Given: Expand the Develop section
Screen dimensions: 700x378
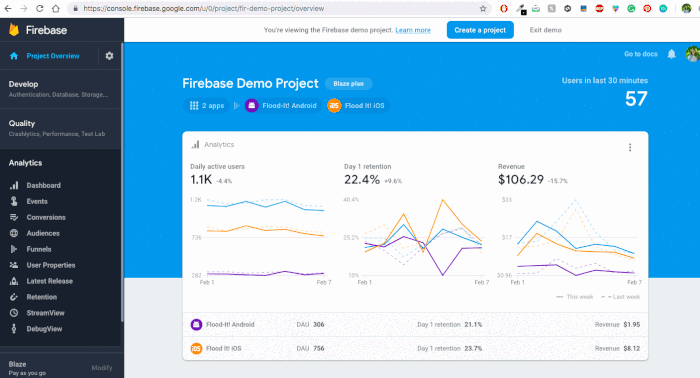Looking at the screenshot, I should coord(60,89).
